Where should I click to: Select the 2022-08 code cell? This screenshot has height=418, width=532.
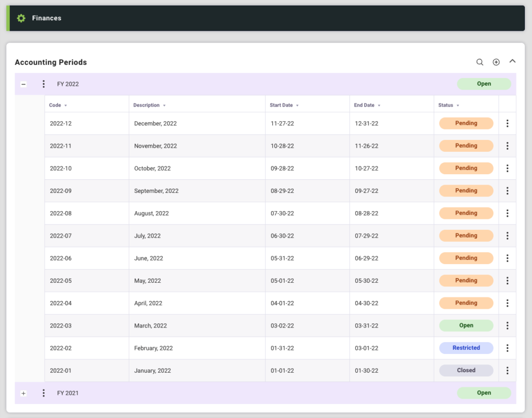[61, 213]
